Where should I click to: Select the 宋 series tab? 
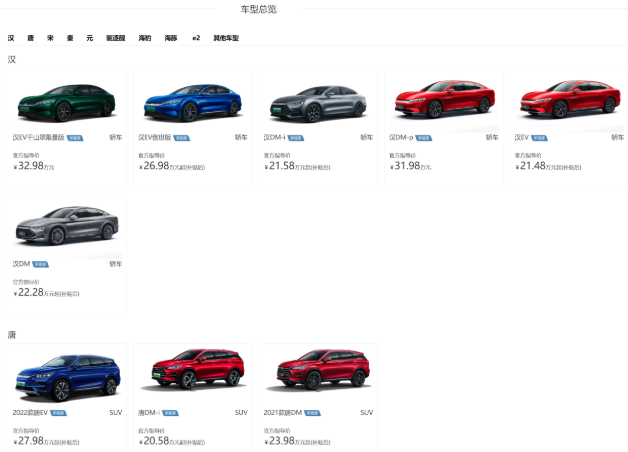[x=50, y=38]
